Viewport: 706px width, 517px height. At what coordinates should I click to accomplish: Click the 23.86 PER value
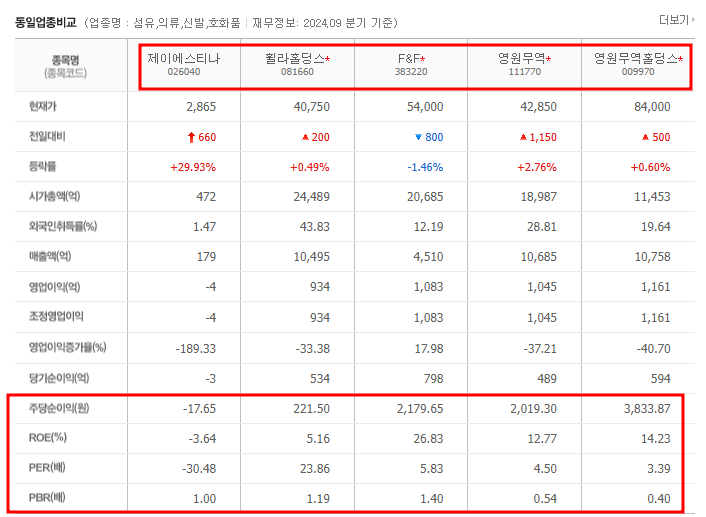click(x=315, y=469)
